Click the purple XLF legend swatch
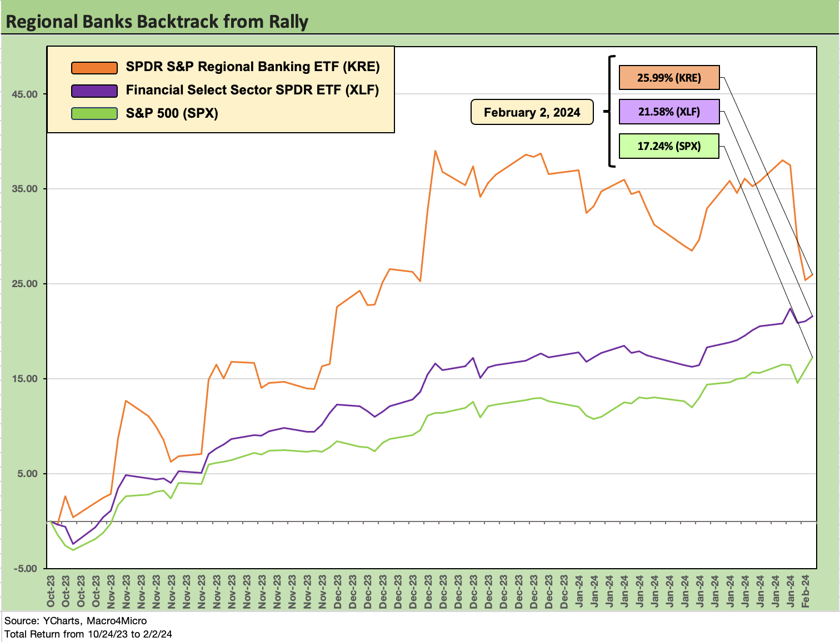840x642 pixels. tap(94, 91)
